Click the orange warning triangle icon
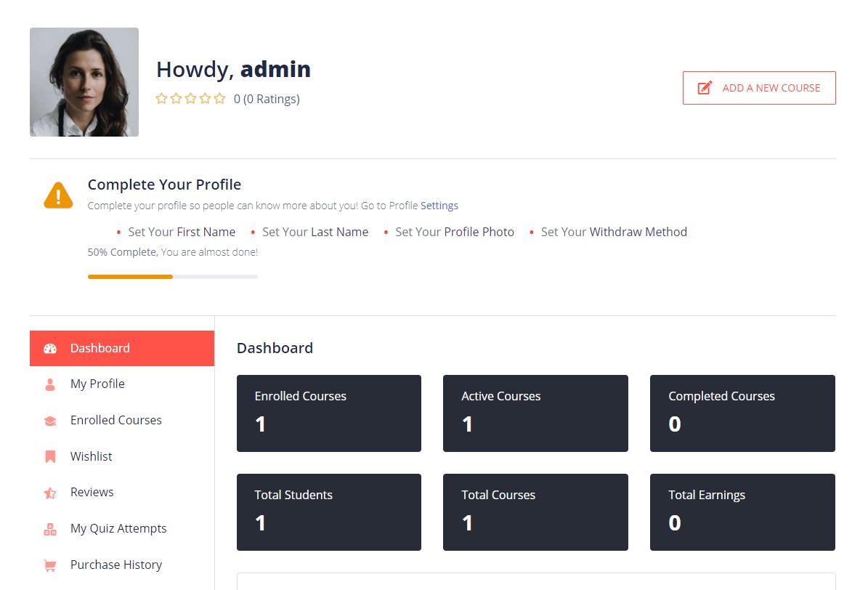Screen dimensions: 868x590 click(58, 195)
